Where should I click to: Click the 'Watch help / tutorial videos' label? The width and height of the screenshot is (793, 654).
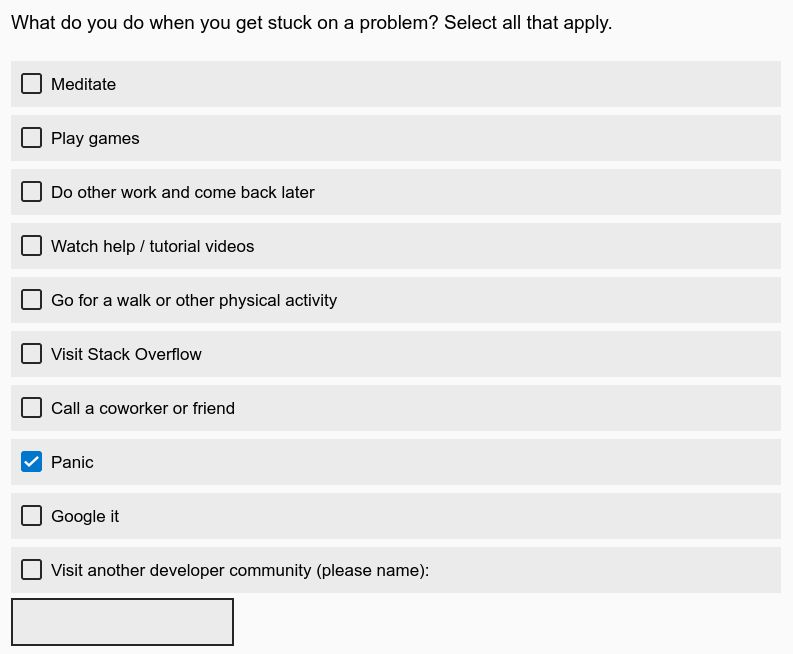pyautogui.click(x=152, y=246)
